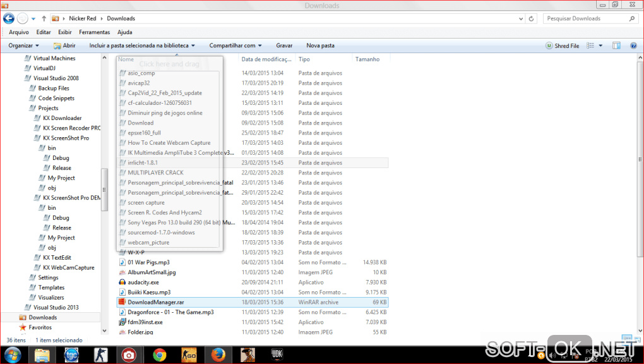Expand the address bar history dropdown
644x364 pixels.
click(x=521, y=18)
